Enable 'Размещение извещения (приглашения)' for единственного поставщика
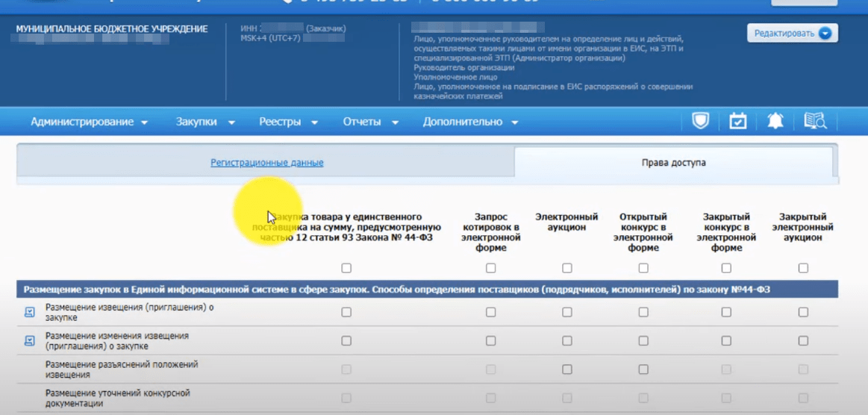 tap(346, 312)
